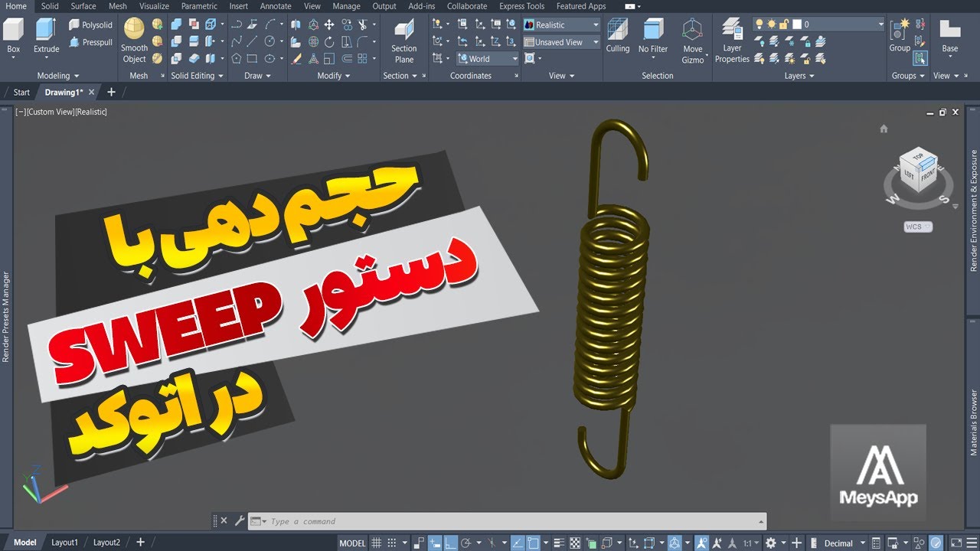980x551 pixels.
Task: Click the Home icon near ViewCube
Action: pyautogui.click(x=884, y=129)
